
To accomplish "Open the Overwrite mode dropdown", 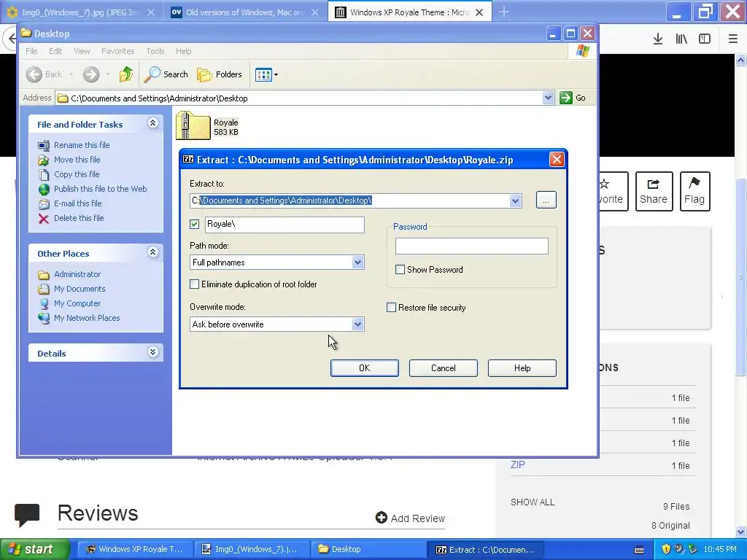I will tap(357, 324).
